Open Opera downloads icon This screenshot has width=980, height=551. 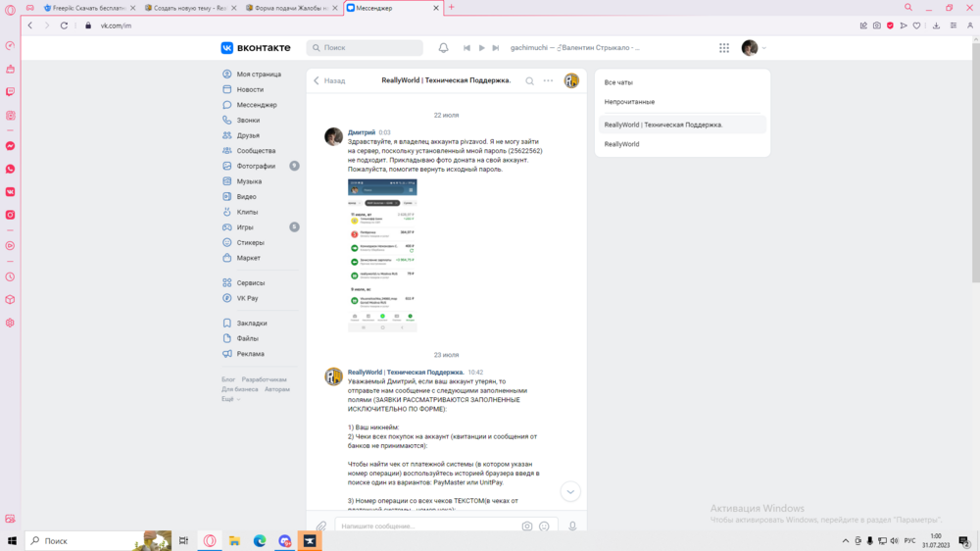click(x=936, y=25)
